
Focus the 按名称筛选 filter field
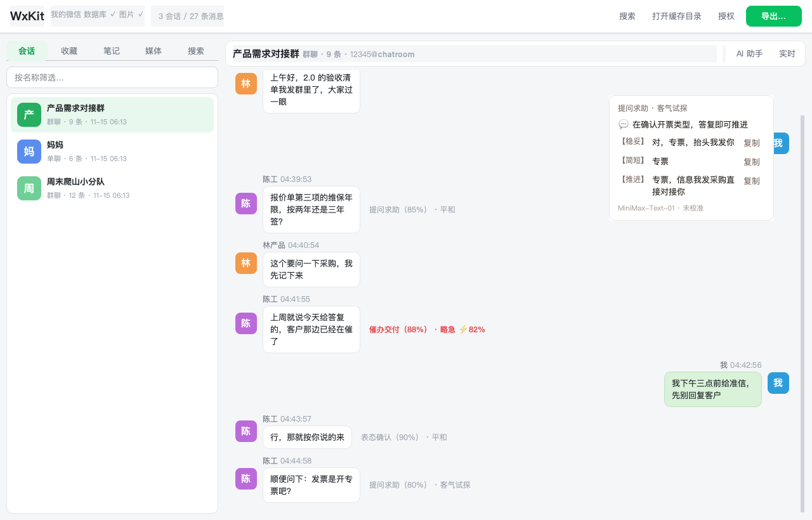pyautogui.click(x=112, y=77)
